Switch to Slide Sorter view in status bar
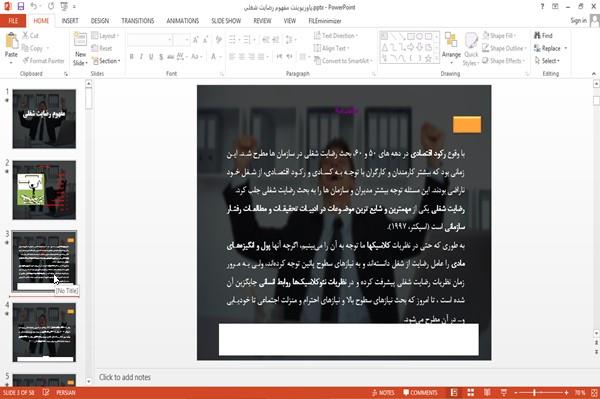600x399 pixels. pos(470,392)
